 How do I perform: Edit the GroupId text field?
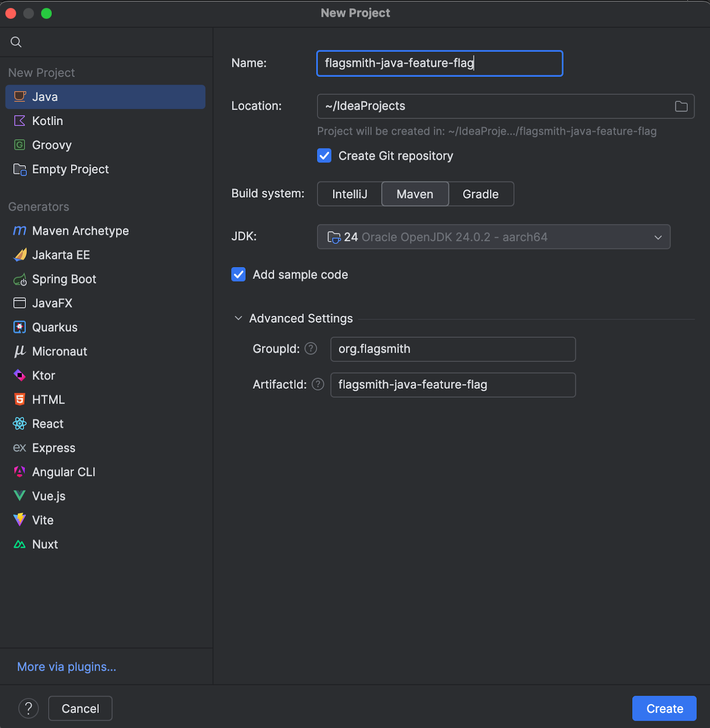[x=453, y=349]
